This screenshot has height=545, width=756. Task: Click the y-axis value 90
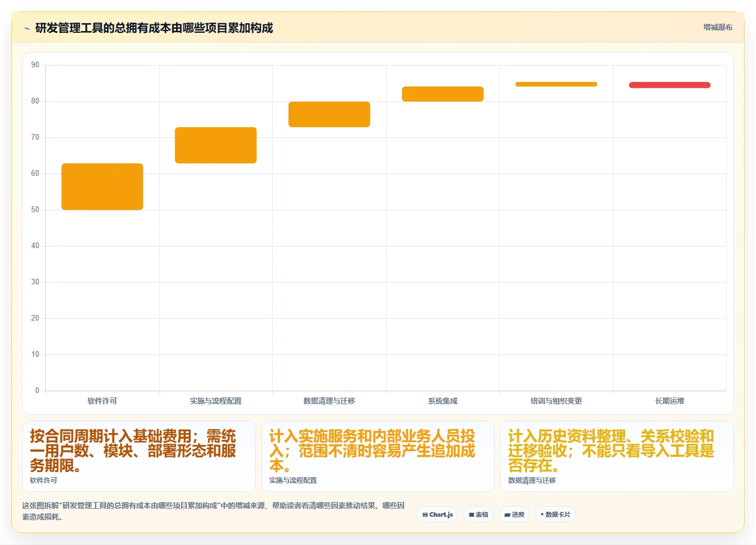click(35, 65)
